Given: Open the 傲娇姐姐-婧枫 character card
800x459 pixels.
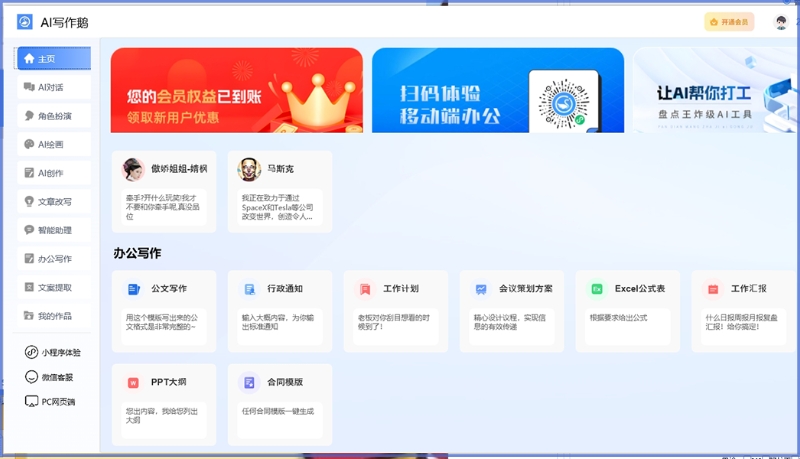Looking at the screenshot, I should point(164,192).
